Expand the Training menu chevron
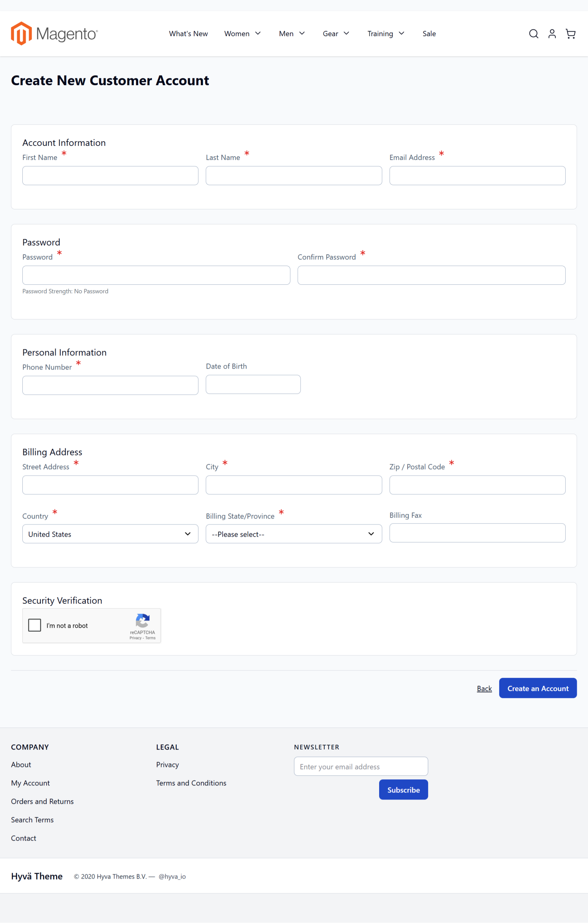Viewport: 588px width, 924px height. 401,33
